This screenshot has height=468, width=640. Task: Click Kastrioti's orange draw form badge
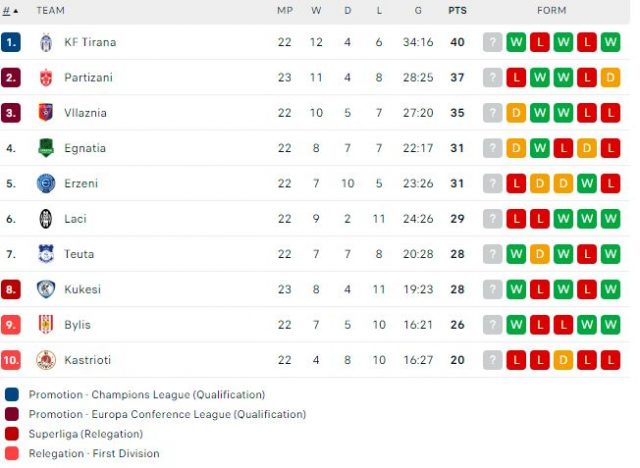(564, 360)
